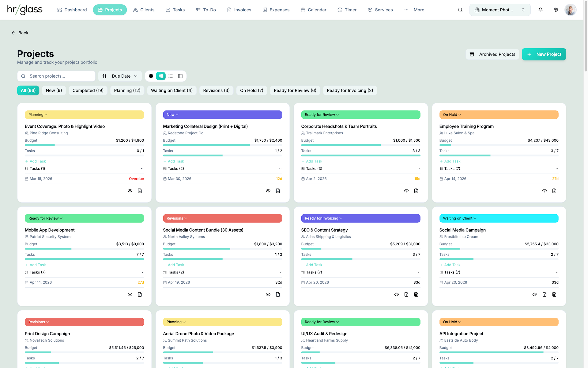The image size is (588, 368).
Task: View Social Media Campaign via eye icon
Action: tap(535, 294)
